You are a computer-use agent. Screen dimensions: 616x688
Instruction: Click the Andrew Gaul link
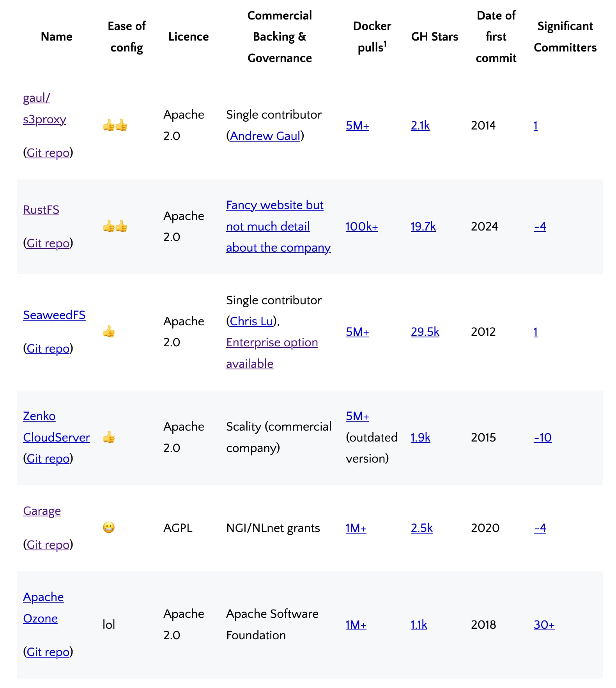point(265,136)
